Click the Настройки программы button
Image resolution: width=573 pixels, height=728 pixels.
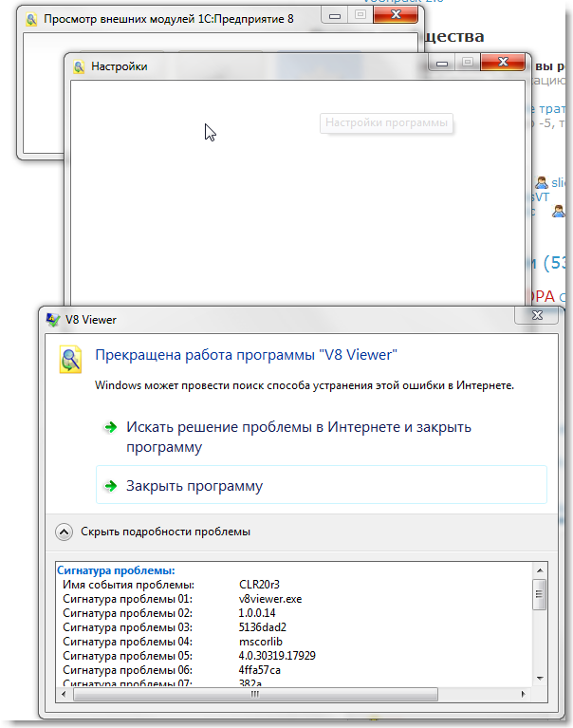pyautogui.click(x=386, y=123)
